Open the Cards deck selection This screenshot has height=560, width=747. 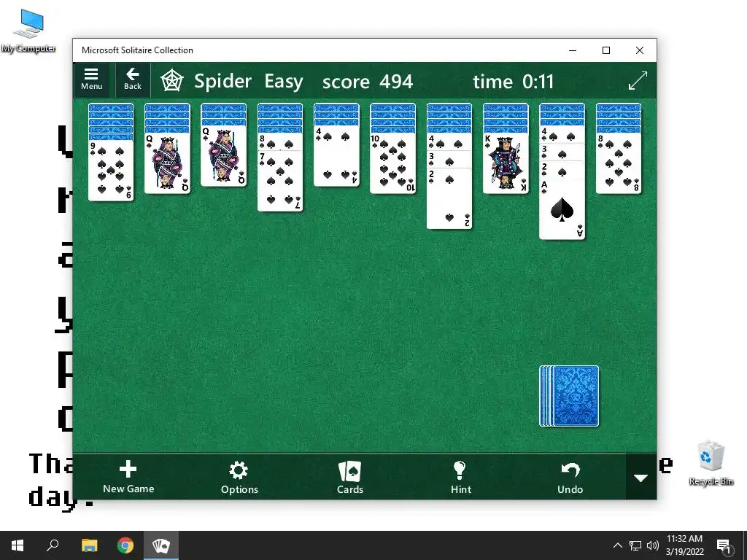[349, 477]
